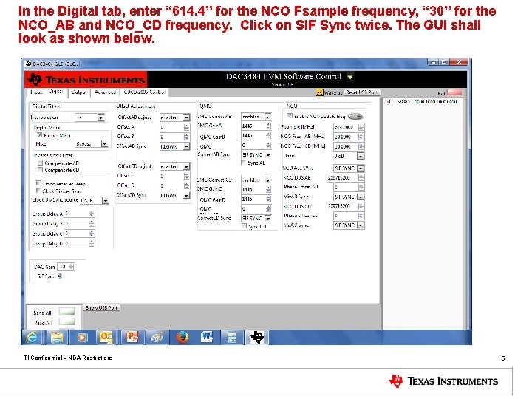Open Word from the taskbar

[x=207, y=337]
